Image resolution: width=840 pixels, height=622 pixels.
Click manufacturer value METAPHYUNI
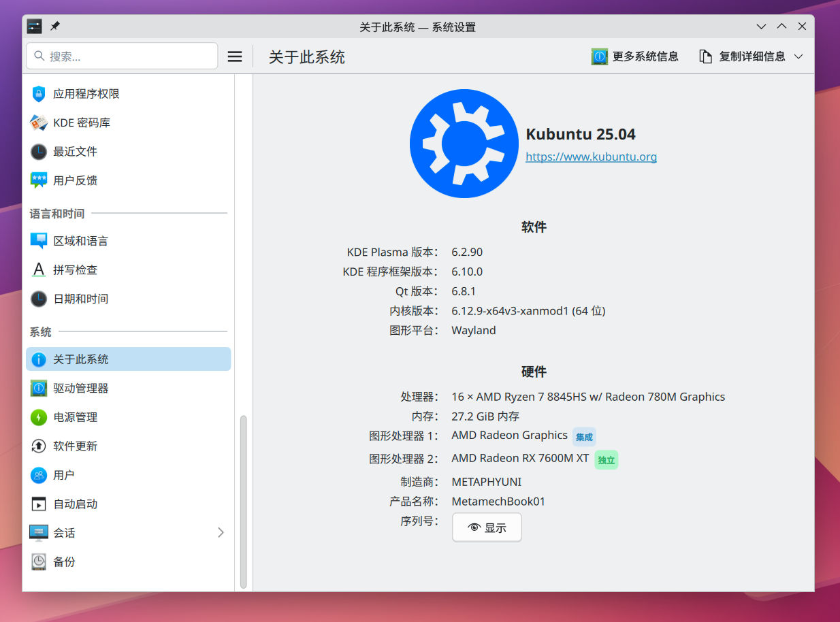pos(487,482)
